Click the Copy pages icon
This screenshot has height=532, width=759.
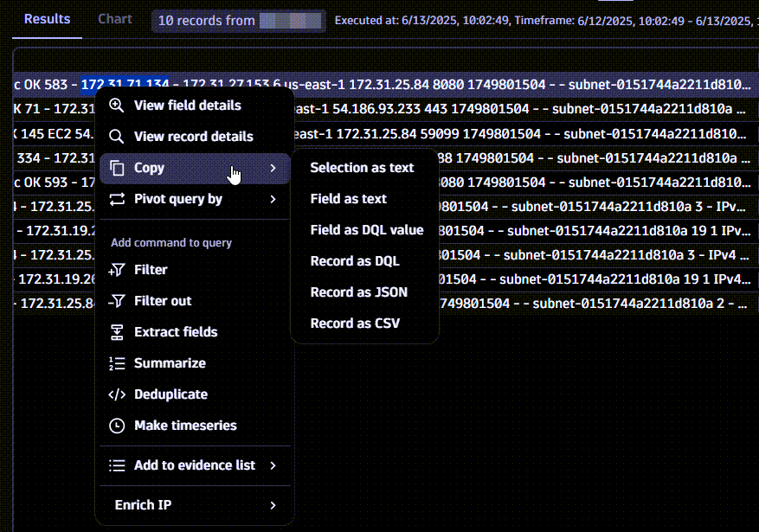coord(117,168)
